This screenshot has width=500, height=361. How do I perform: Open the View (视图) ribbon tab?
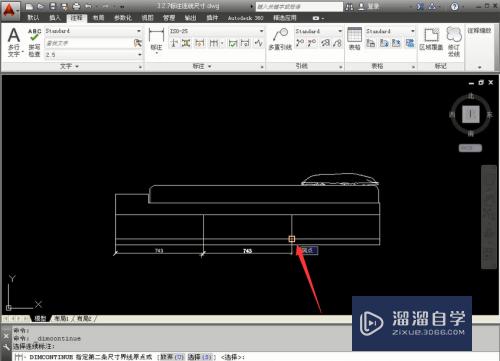coord(147,18)
